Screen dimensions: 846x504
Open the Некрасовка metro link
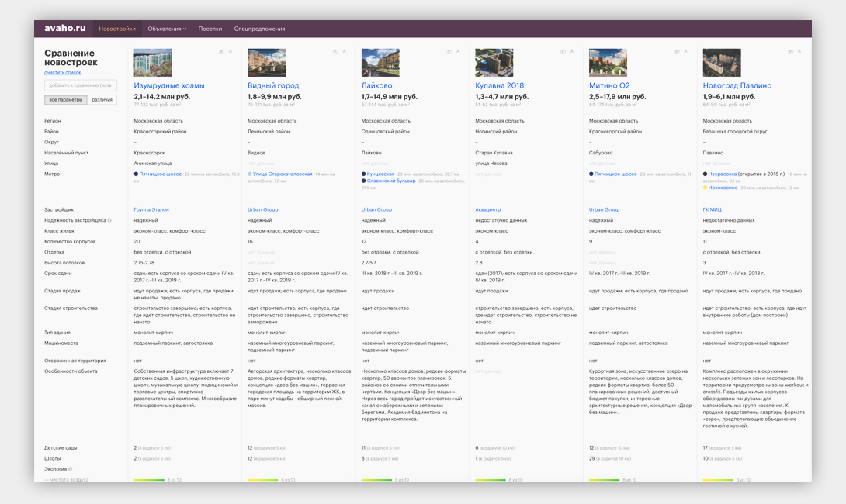coord(723,174)
